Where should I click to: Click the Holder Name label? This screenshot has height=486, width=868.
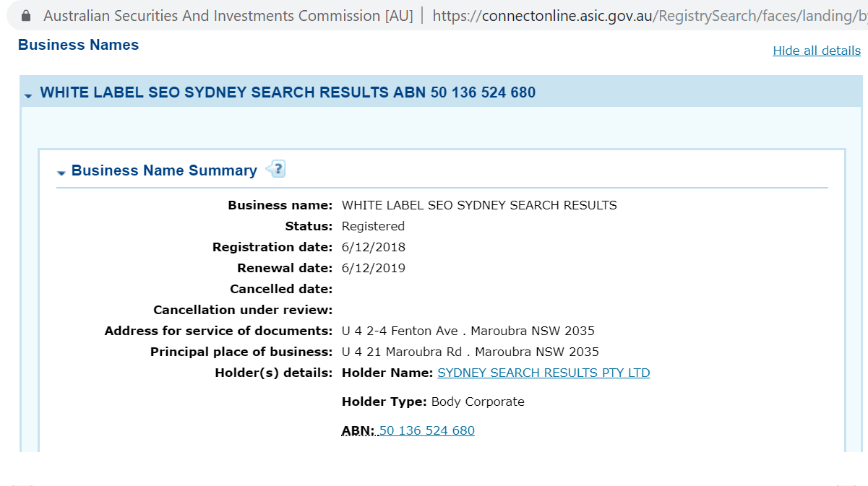387,373
